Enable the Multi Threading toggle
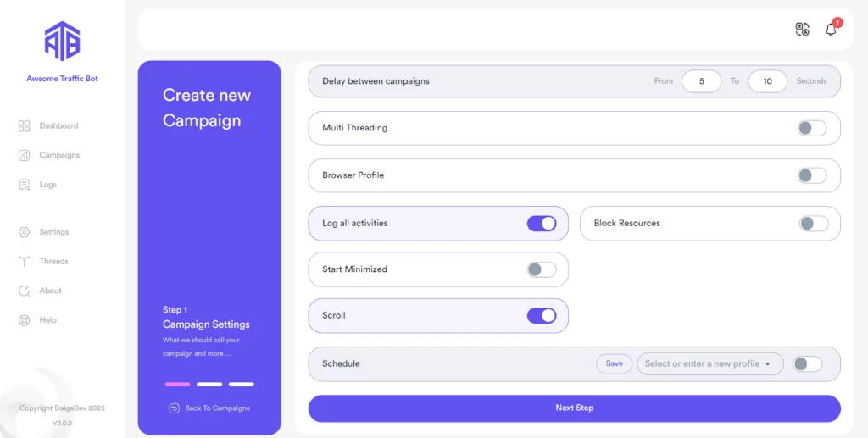 pyautogui.click(x=811, y=128)
